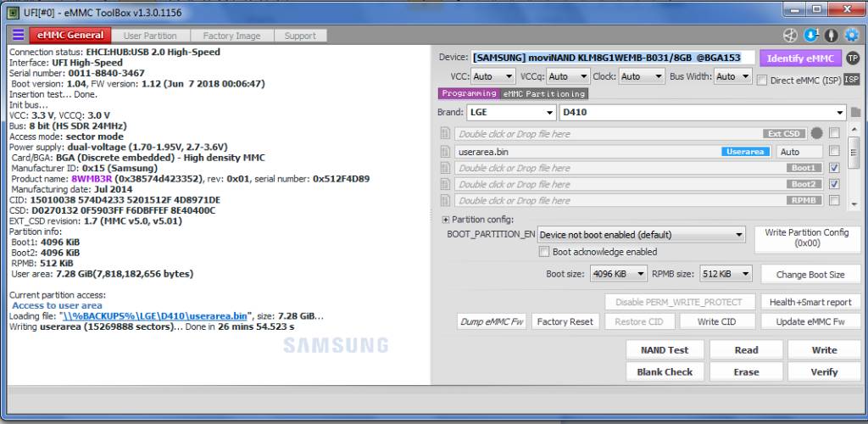Enable Boot acknowledge enabled checkbox
The height and width of the screenshot is (424, 868).
click(x=544, y=252)
